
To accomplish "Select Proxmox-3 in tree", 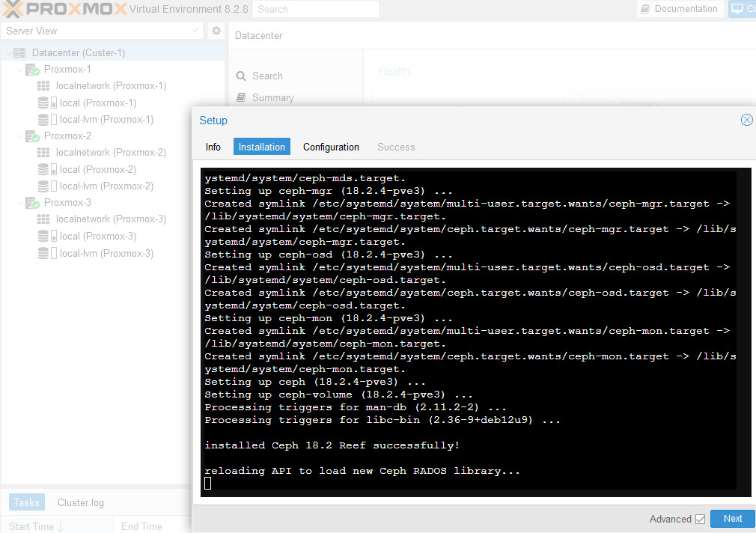I will (67, 202).
